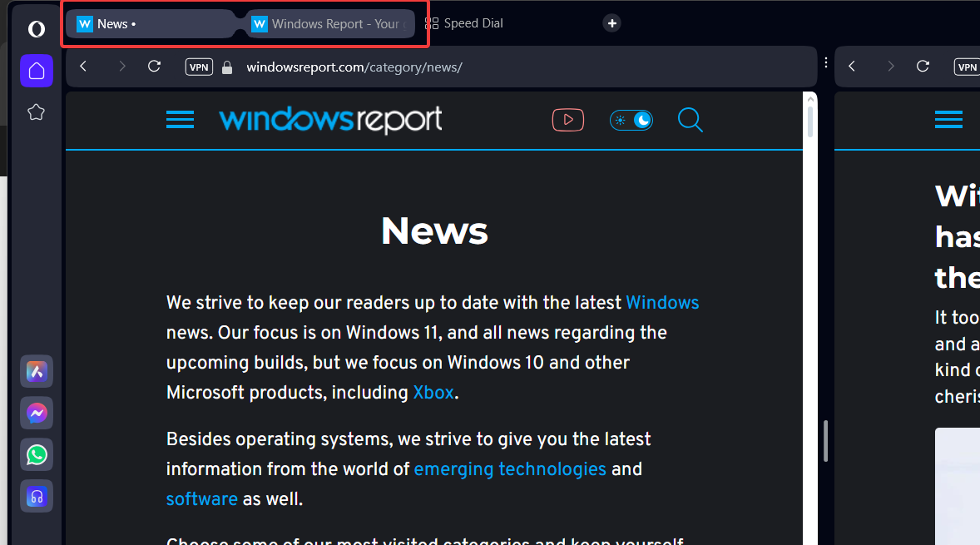This screenshot has width=980, height=545.
Task: Click the VPN badge in right pane
Action: click(x=967, y=67)
